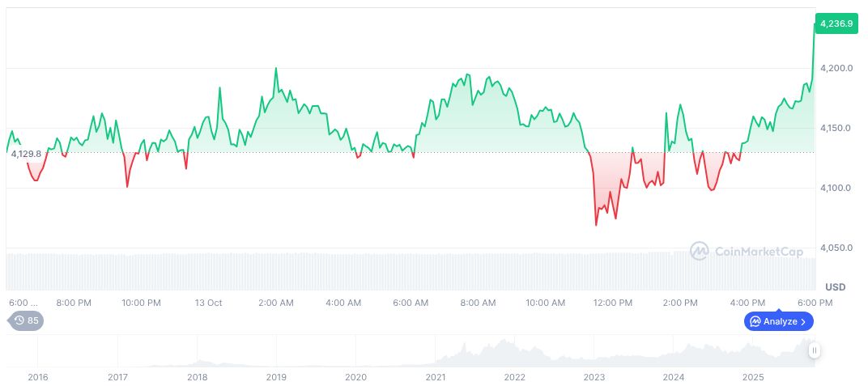Image resolution: width=868 pixels, height=386 pixels.
Task: Select the 2021 year marker
Action: coord(436,377)
